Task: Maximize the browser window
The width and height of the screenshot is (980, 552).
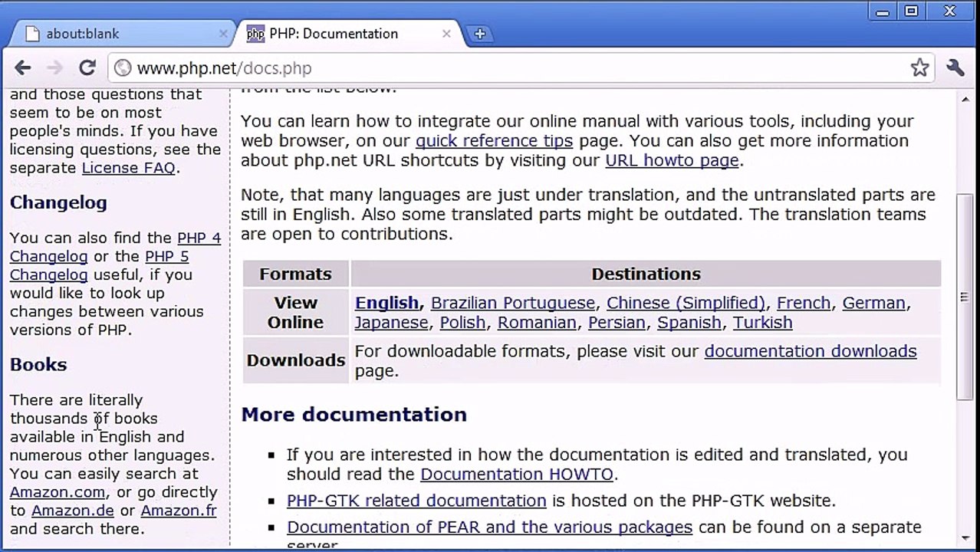Action: click(x=911, y=11)
